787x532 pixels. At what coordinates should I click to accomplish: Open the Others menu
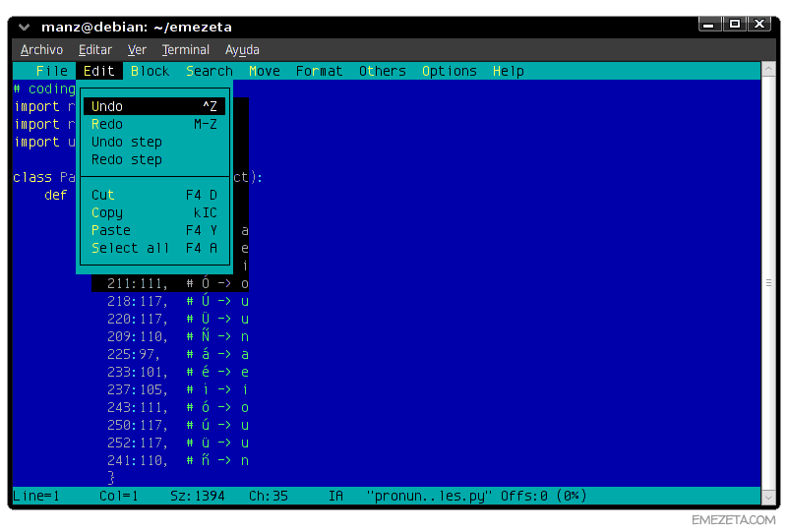click(x=383, y=71)
